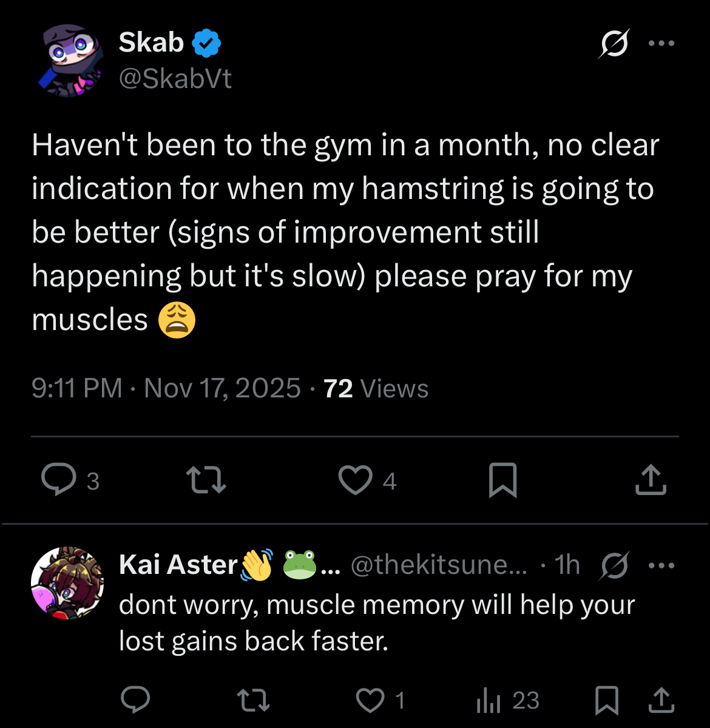
Task: Like Skab's post with 4 likes
Action: [355, 480]
